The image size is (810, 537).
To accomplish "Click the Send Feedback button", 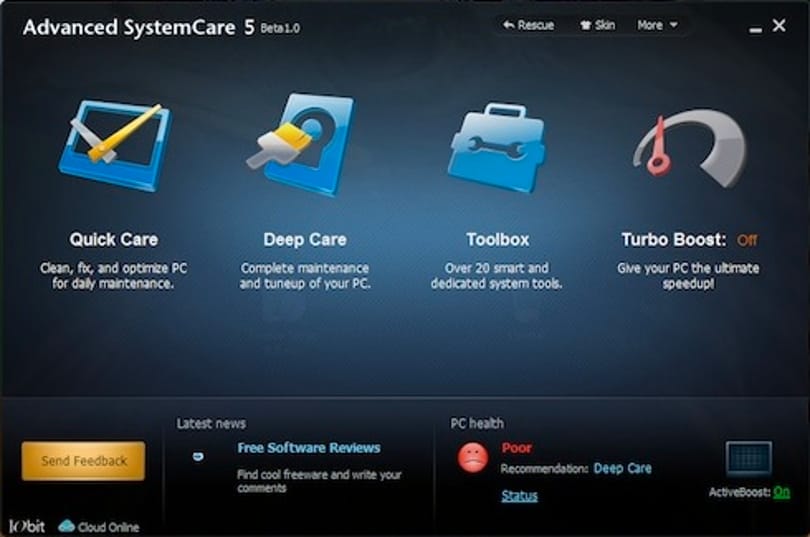I will pyautogui.click(x=83, y=461).
